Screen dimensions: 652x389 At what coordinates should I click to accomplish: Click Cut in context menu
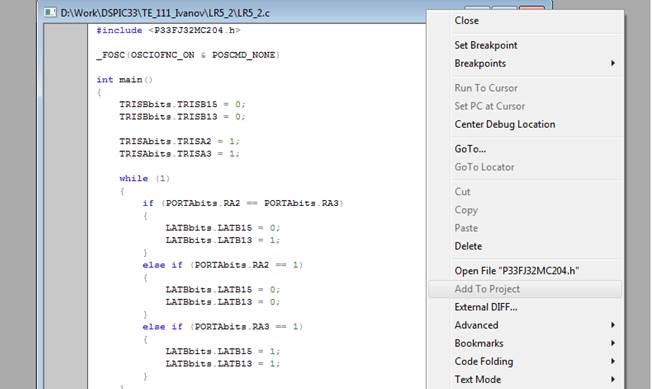click(462, 192)
